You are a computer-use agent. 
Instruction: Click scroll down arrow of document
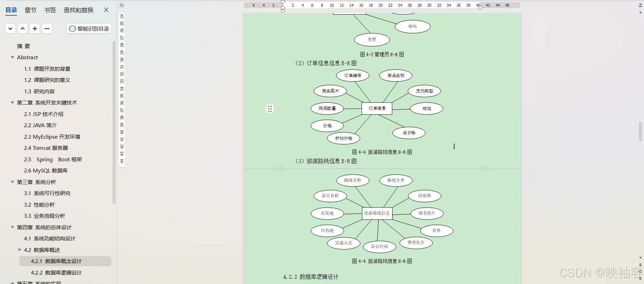(x=640, y=258)
